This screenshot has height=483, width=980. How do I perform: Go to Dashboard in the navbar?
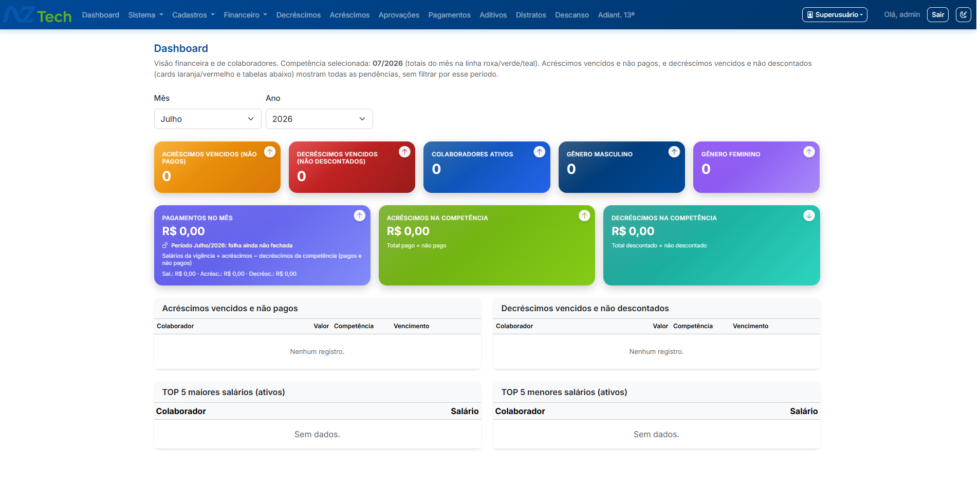pos(101,15)
